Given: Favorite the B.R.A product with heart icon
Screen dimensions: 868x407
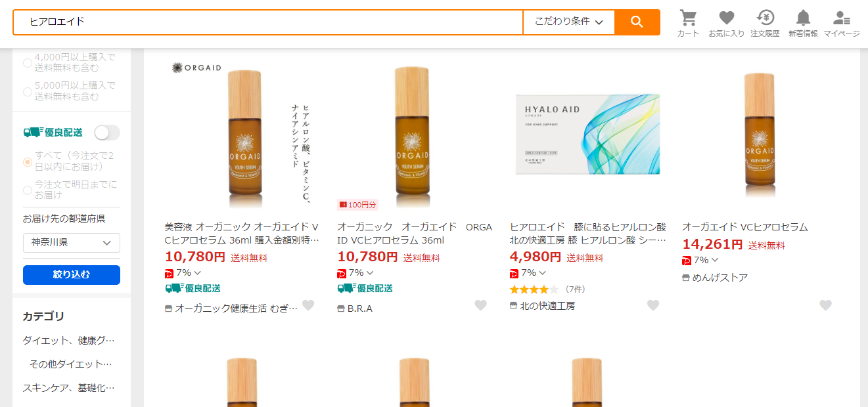Looking at the screenshot, I should click(x=481, y=305).
